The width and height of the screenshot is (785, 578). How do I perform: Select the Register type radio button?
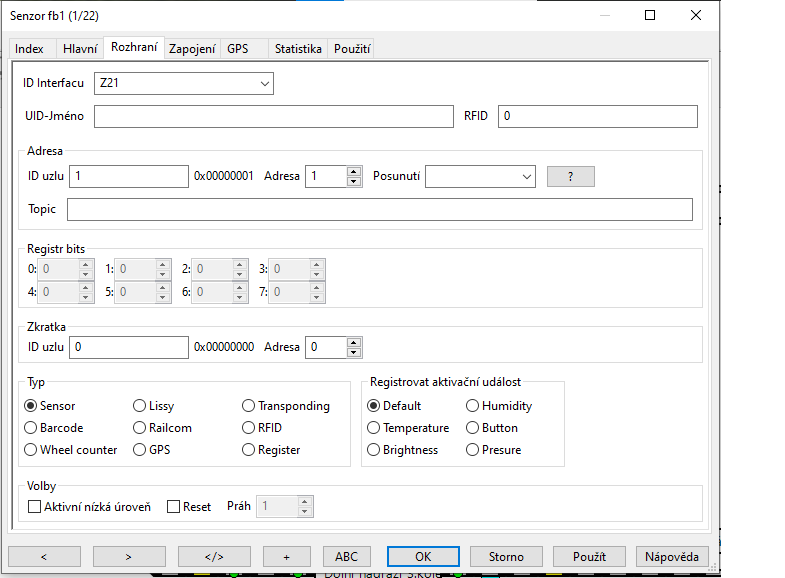click(x=248, y=450)
